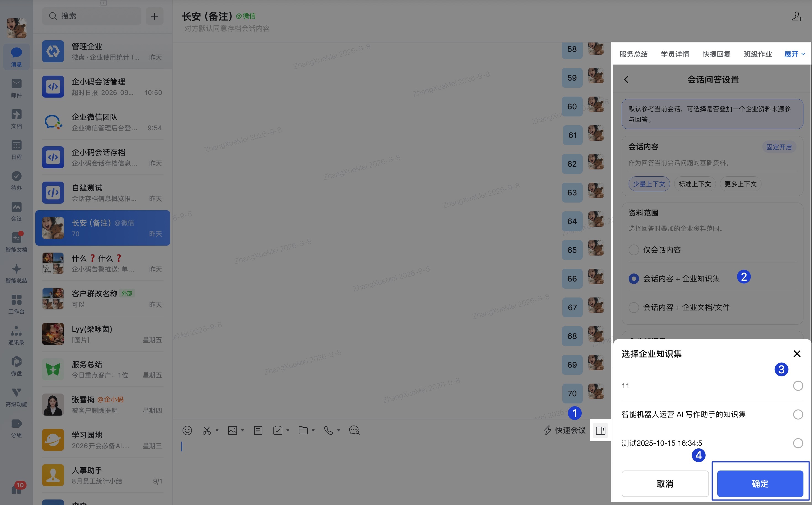Select knowledge set named 11

tap(798, 386)
